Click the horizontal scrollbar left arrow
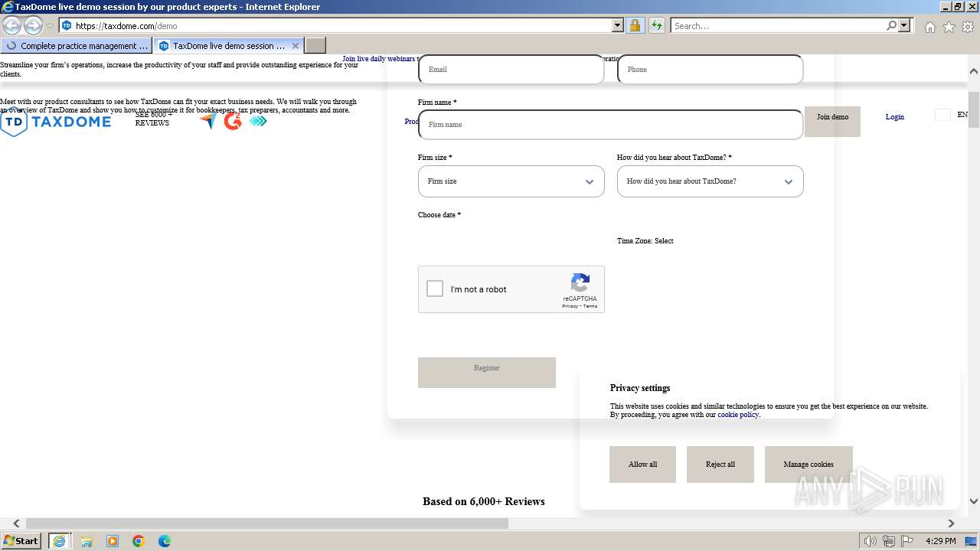Viewport: 980px width, 551px height. pyautogui.click(x=16, y=523)
